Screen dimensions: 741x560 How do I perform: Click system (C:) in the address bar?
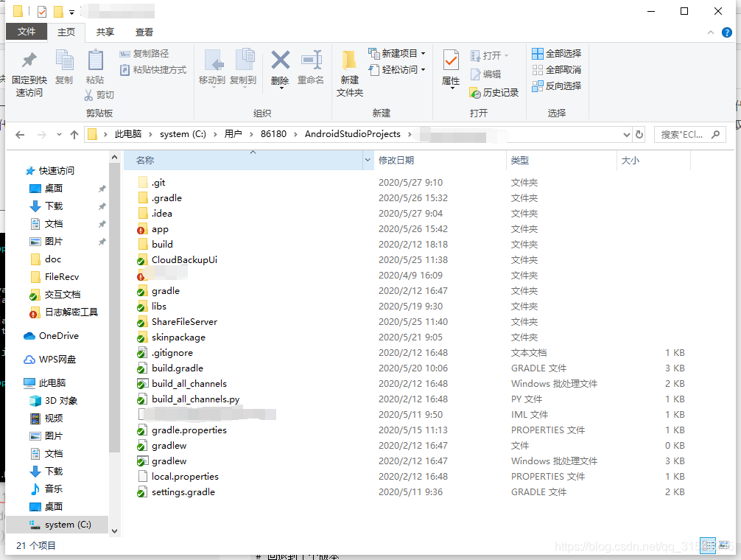pos(183,134)
